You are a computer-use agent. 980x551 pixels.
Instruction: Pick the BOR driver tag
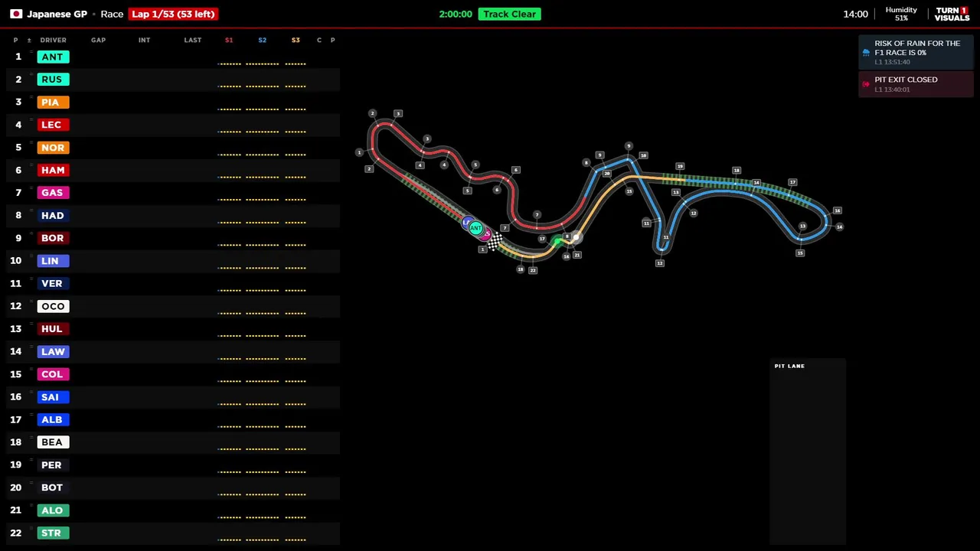pyautogui.click(x=53, y=238)
